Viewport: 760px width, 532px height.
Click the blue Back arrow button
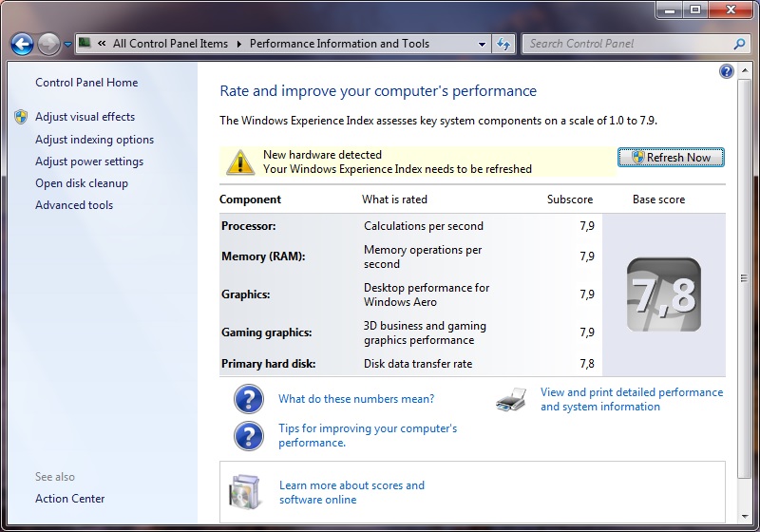point(22,44)
